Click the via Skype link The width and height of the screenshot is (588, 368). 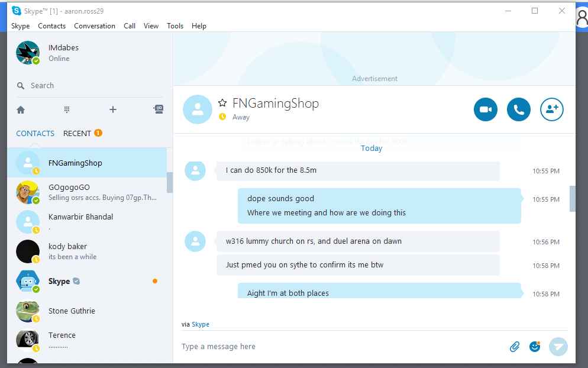[201, 324]
